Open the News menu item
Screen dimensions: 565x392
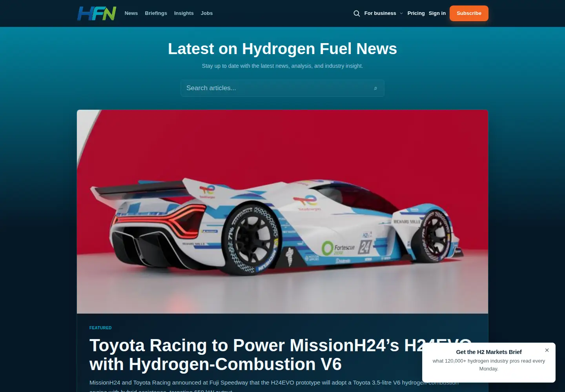[x=131, y=13]
